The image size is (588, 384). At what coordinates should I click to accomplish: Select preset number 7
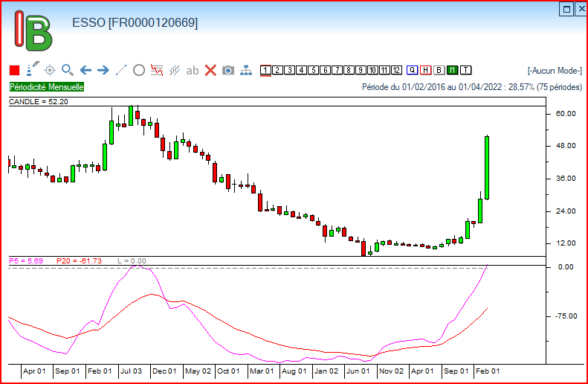click(337, 70)
